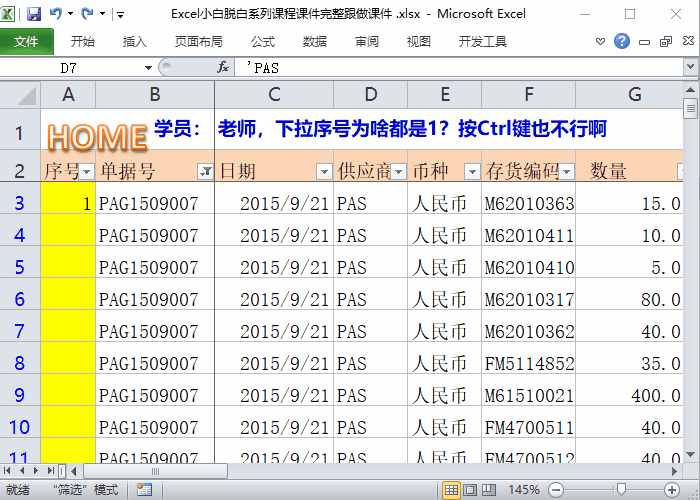Click previous sheet navigation arrow
Image resolution: width=700 pixels, height=500 pixels.
click(22, 471)
